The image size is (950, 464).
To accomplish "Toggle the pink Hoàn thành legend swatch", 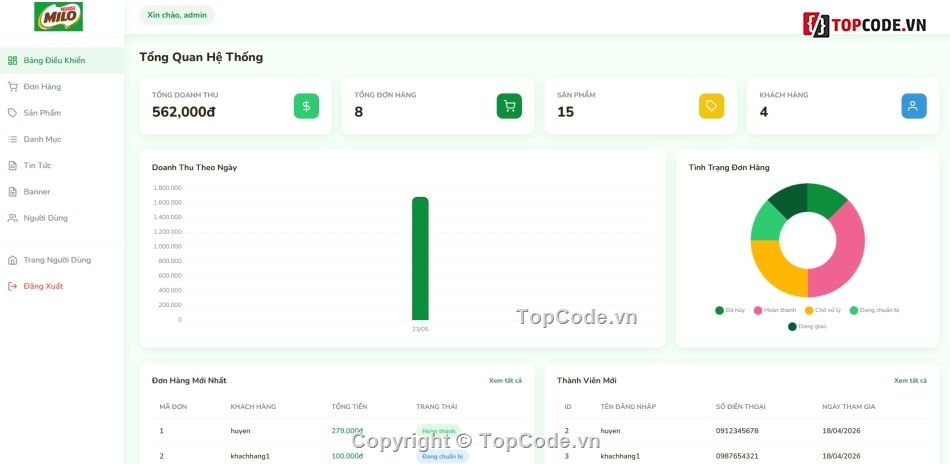I will [758, 310].
